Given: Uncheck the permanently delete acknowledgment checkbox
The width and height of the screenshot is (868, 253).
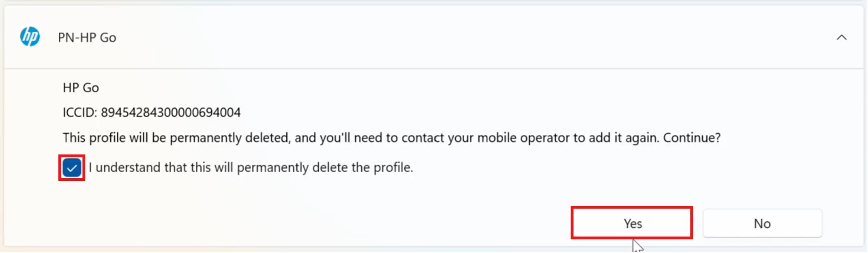Looking at the screenshot, I should click(72, 168).
